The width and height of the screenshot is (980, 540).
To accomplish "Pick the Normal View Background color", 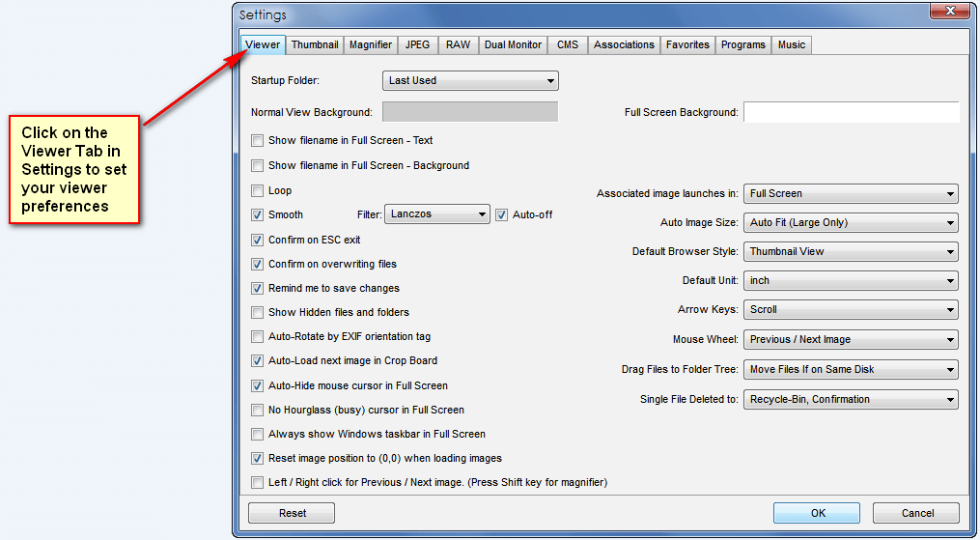I will [470, 112].
